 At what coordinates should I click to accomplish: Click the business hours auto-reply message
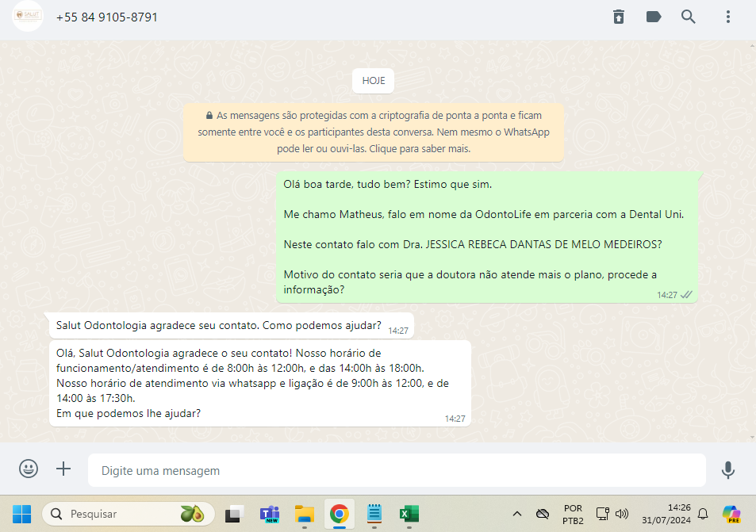260,384
